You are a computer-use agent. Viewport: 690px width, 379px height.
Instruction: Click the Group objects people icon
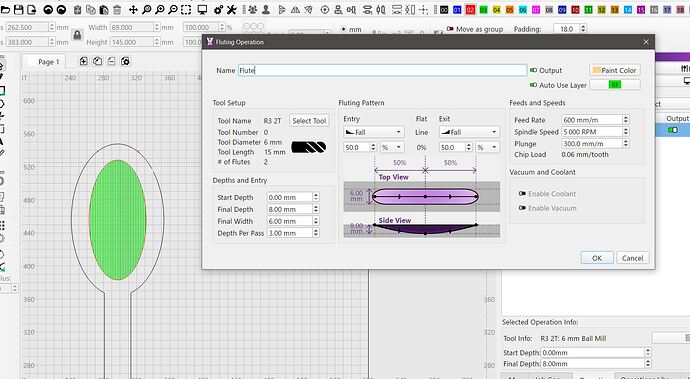[253, 9]
